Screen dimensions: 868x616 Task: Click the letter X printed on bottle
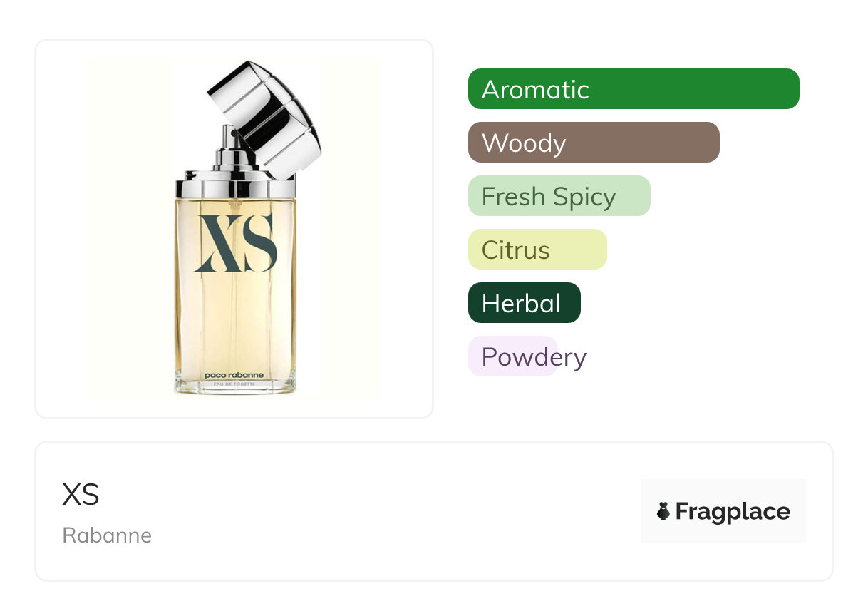coord(216,242)
